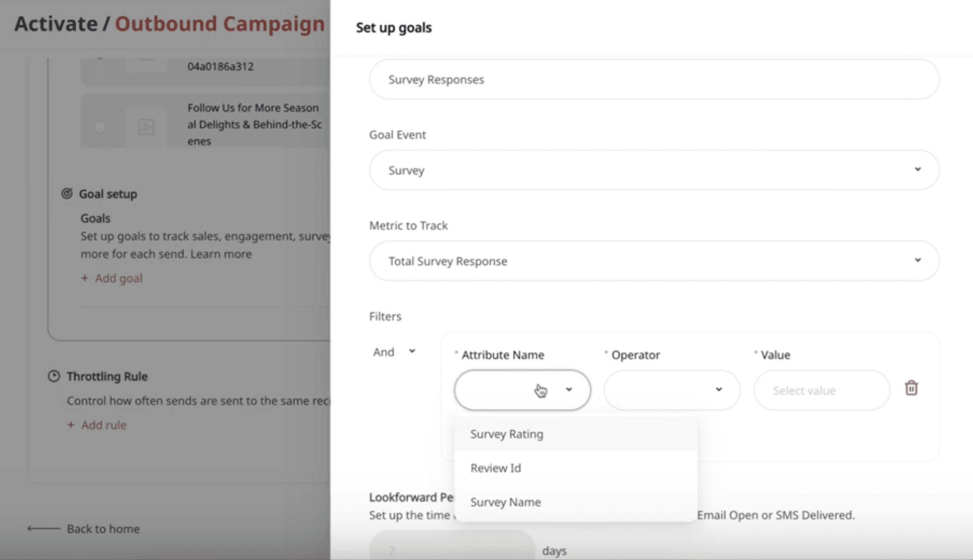Click the plus icon beside Add rule
Viewport: 973px width, 560px height.
[71, 425]
